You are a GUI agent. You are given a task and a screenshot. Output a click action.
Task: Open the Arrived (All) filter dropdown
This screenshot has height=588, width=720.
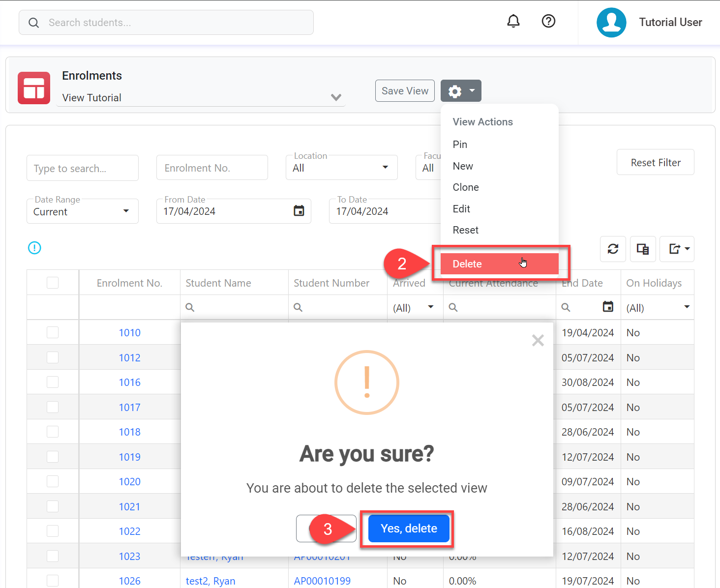click(414, 308)
